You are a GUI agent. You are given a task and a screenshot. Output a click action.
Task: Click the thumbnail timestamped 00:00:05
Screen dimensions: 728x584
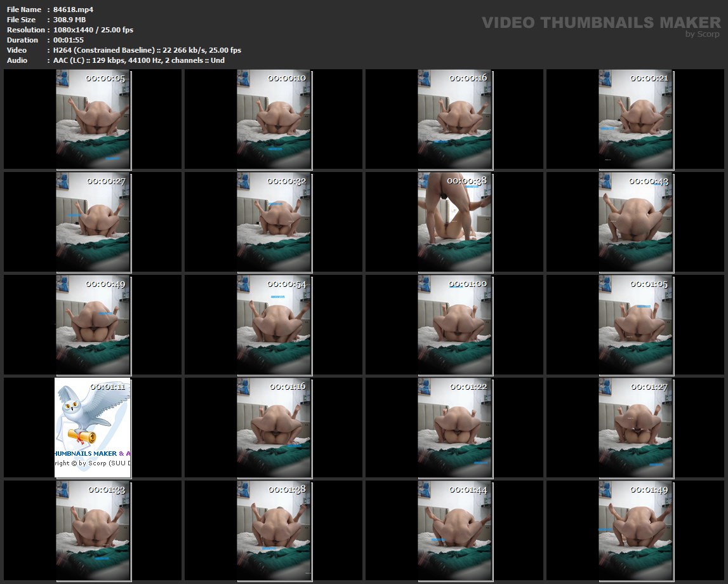click(93, 119)
